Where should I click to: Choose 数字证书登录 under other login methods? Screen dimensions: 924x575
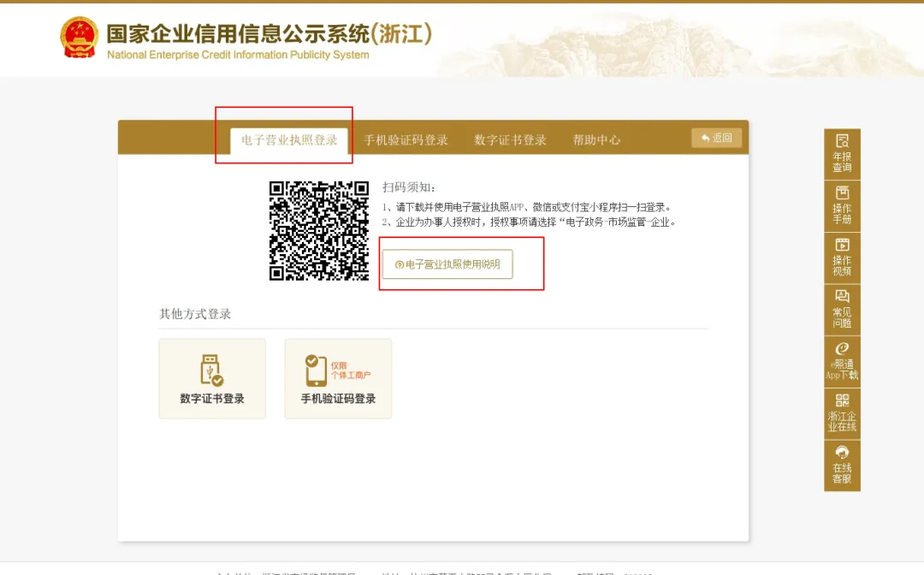coord(211,378)
